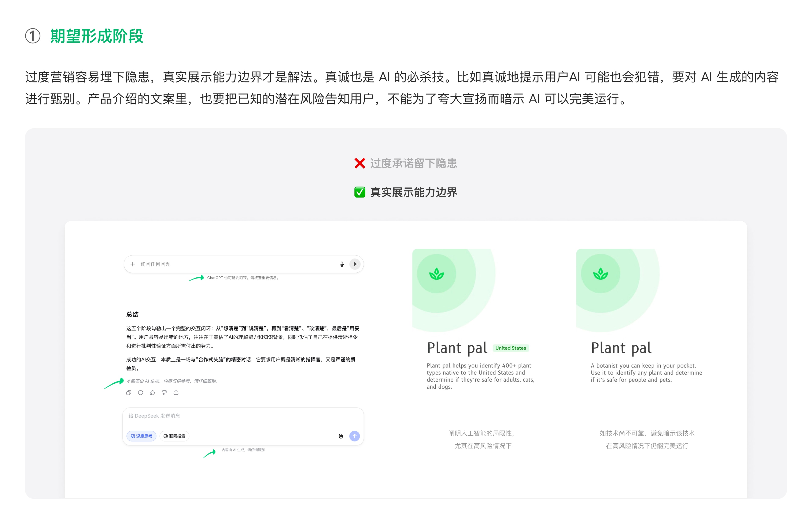This screenshot has height=524, width=812.
Task: Focus the 询问任何问题 input field
Action: pyautogui.click(x=244, y=264)
